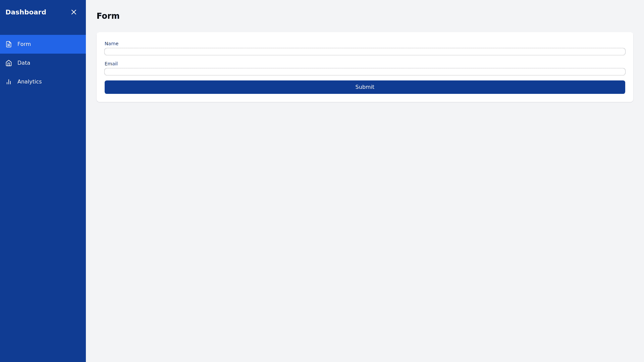Switch to the Data menu item
The width and height of the screenshot is (644, 362).
pyautogui.click(x=24, y=63)
